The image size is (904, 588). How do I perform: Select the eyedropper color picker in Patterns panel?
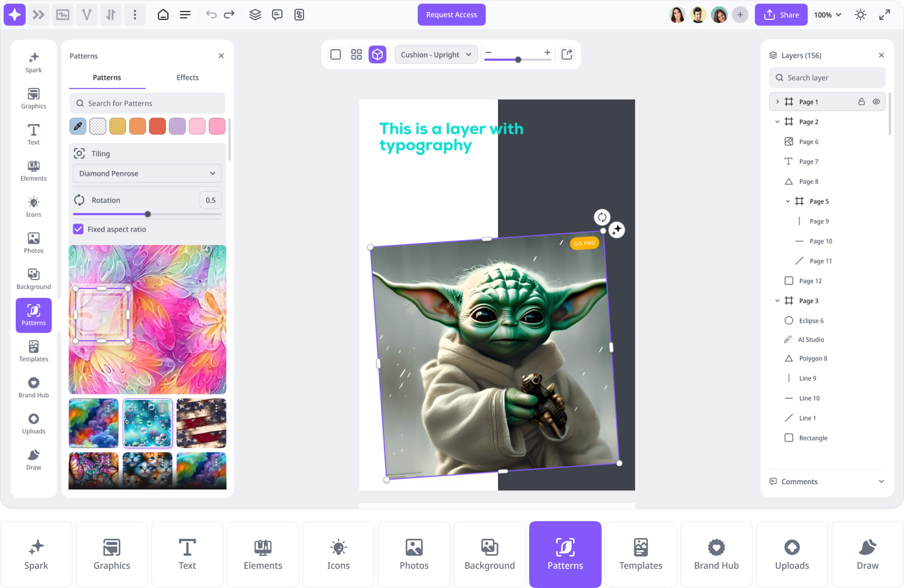(x=78, y=126)
